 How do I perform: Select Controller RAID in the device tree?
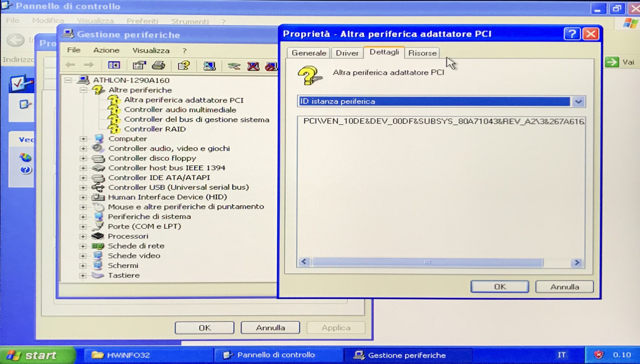pos(155,129)
